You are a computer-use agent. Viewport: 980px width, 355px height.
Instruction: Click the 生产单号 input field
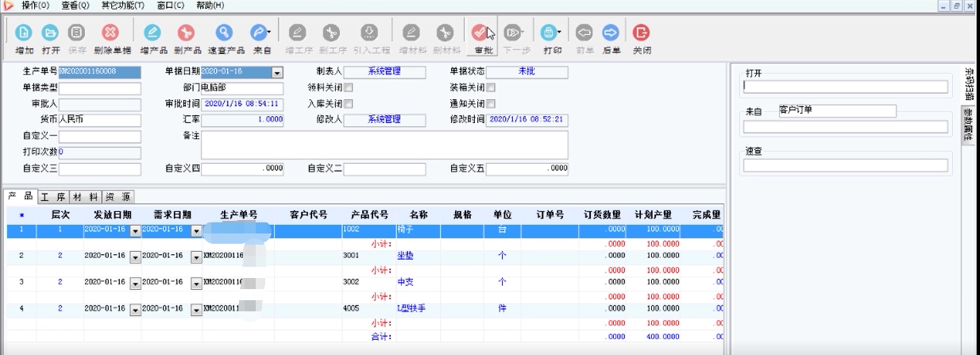pyautogui.click(x=100, y=72)
